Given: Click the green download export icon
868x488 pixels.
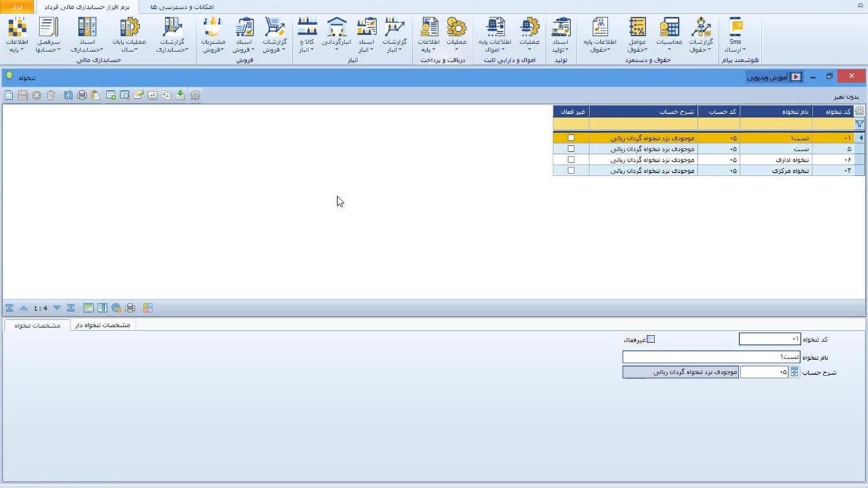Looking at the screenshot, I should tap(180, 96).
